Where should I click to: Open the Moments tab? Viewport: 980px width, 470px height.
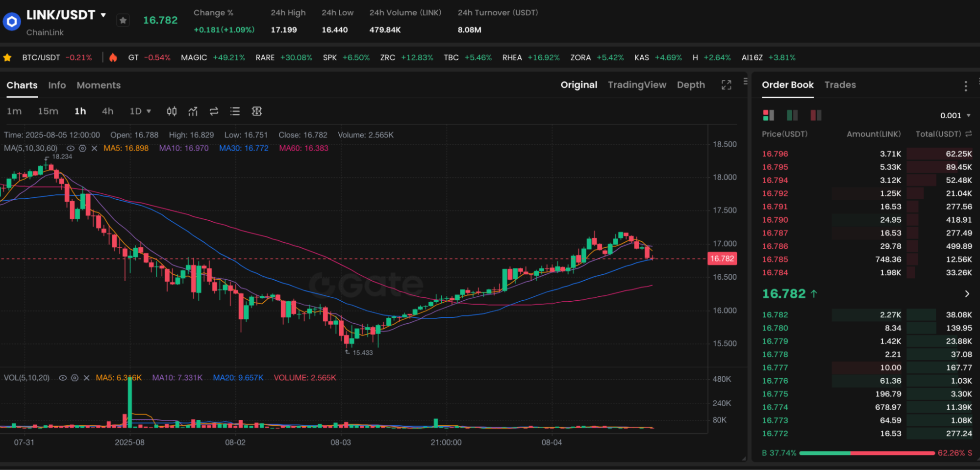pos(99,85)
